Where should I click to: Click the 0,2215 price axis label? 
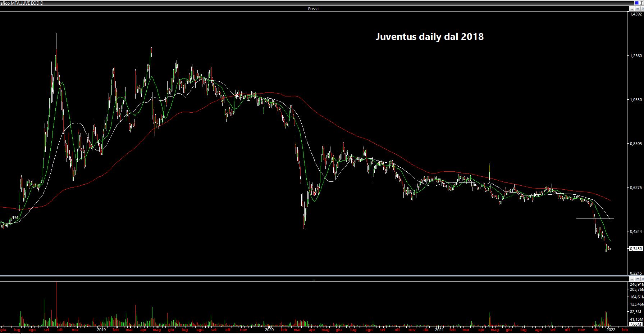pyautogui.click(x=636, y=273)
